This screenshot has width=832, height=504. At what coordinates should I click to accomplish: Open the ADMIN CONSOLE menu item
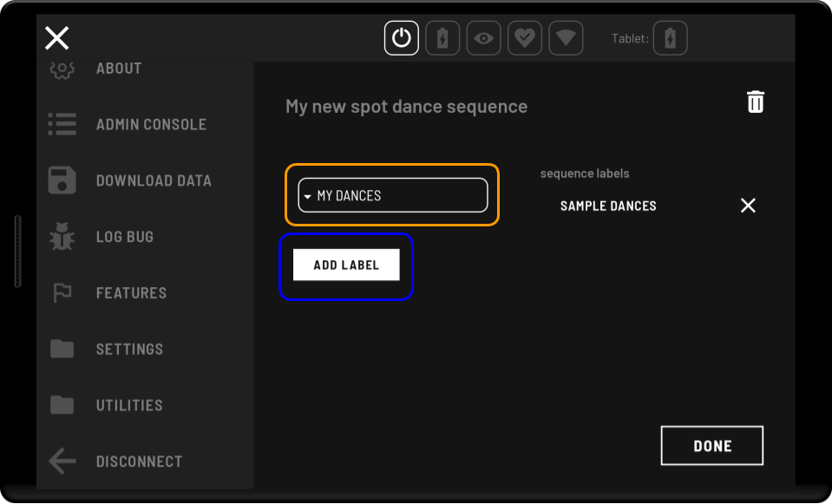click(151, 124)
